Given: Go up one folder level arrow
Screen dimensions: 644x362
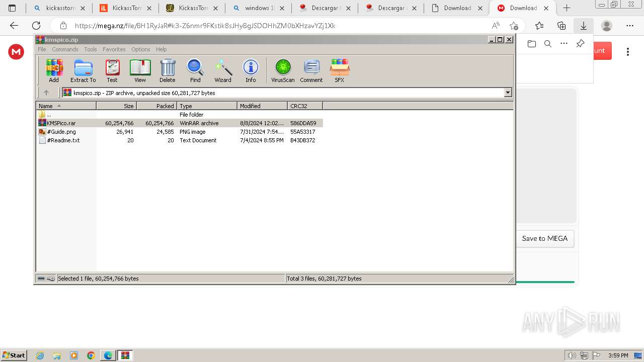Looking at the screenshot, I should coord(46,93).
